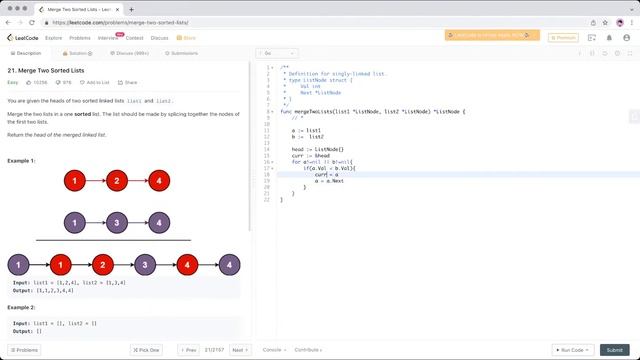
Task: Click the browser share icon
Action: (x=593, y=23)
